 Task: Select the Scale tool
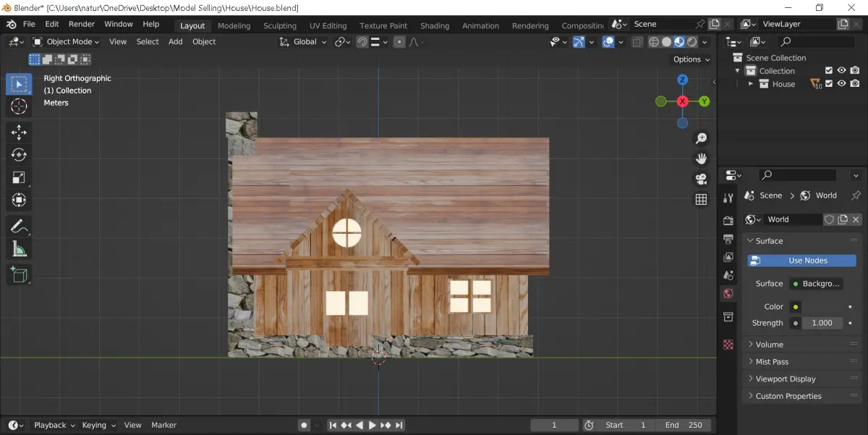click(19, 178)
